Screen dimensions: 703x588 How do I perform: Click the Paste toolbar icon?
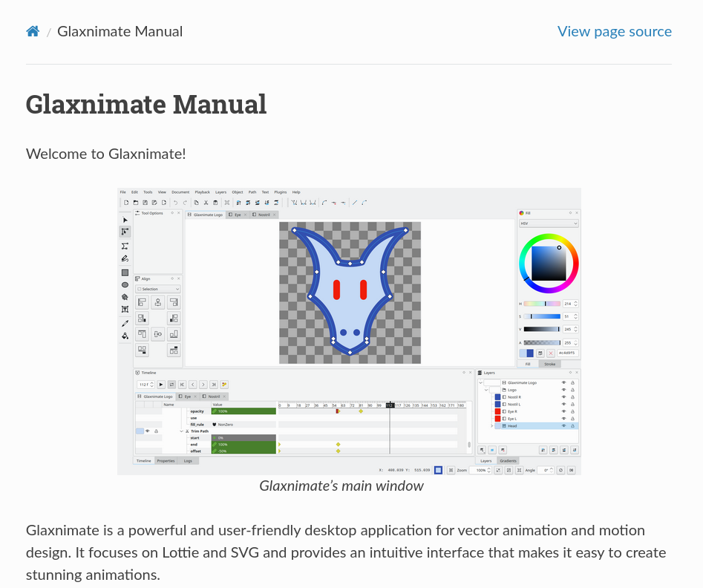click(x=216, y=203)
